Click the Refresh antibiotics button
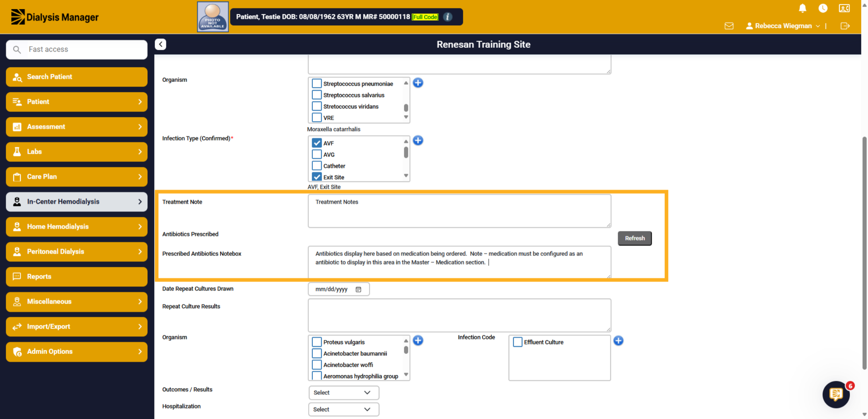 pos(635,238)
